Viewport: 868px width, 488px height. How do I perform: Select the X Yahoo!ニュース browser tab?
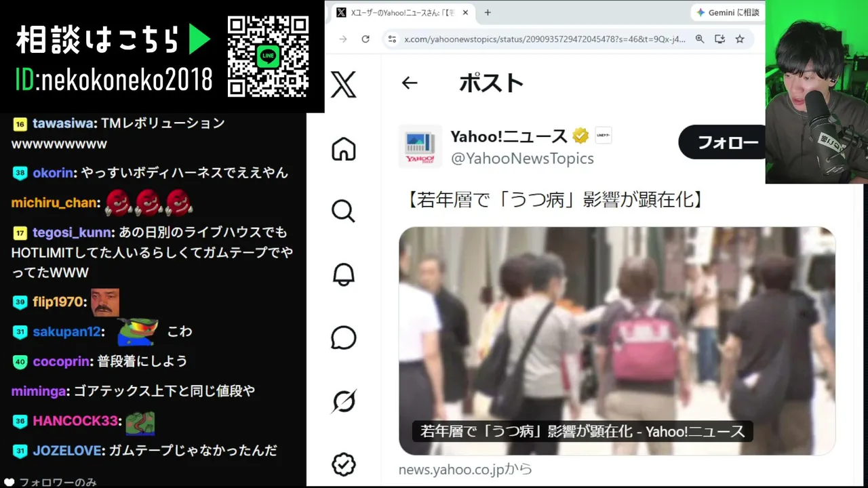pos(401,12)
